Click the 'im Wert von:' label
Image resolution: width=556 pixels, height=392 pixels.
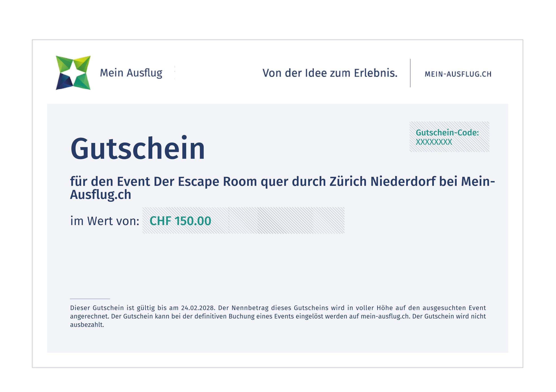tap(105, 221)
